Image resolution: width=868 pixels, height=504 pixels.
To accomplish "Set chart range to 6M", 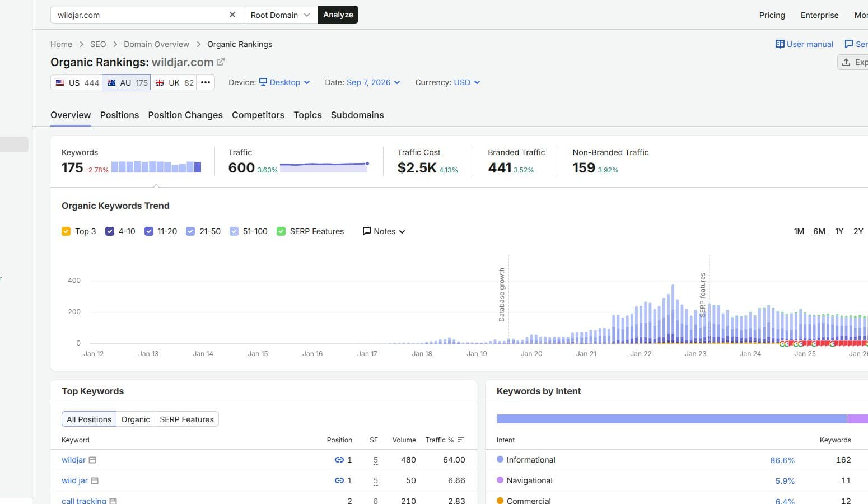I will coord(819,231).
